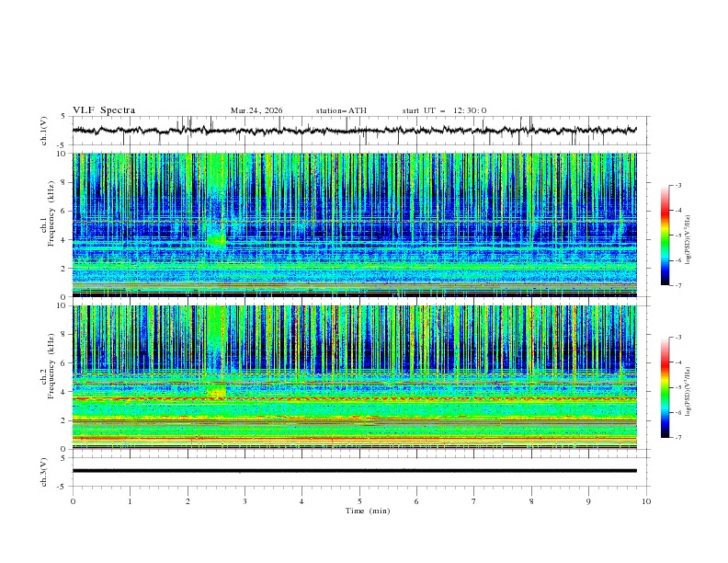728x563 pixels.
Task: Click the station=ATH label
Action: (x=341, y=110)
